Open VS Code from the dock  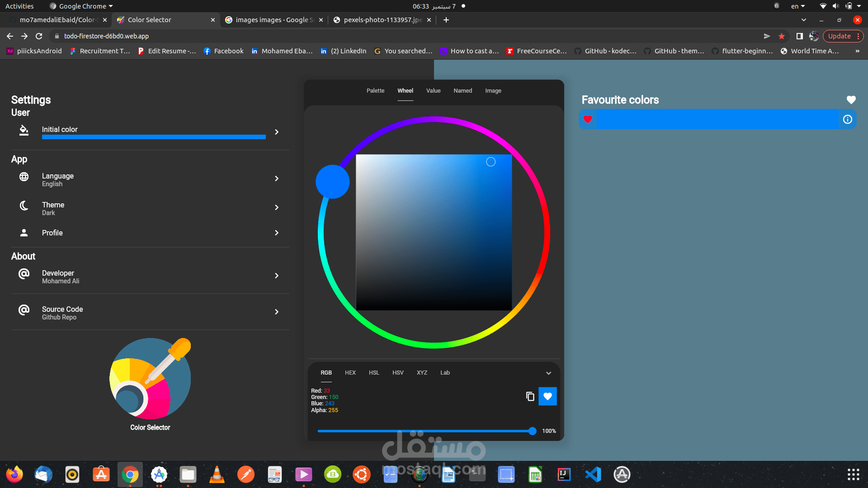click(x=593, y=474)
